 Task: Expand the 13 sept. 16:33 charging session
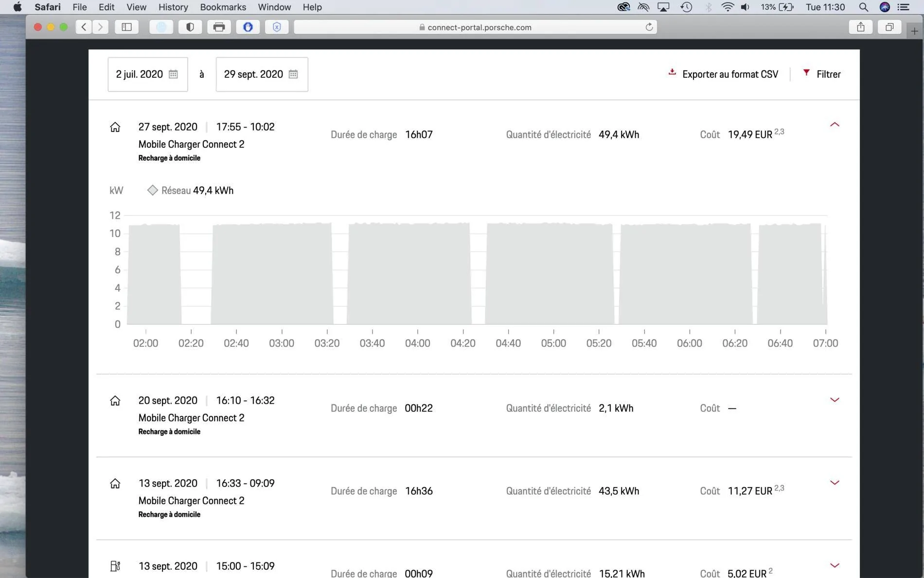point(835,483)
